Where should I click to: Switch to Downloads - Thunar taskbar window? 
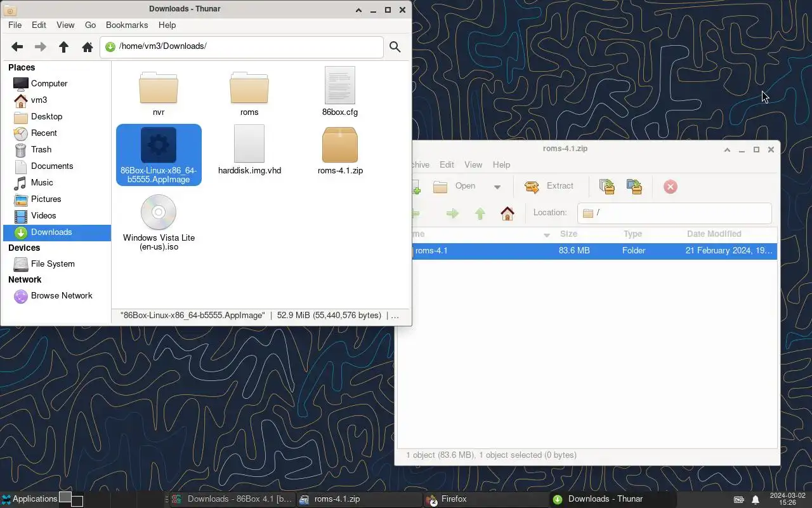point(613,499)
